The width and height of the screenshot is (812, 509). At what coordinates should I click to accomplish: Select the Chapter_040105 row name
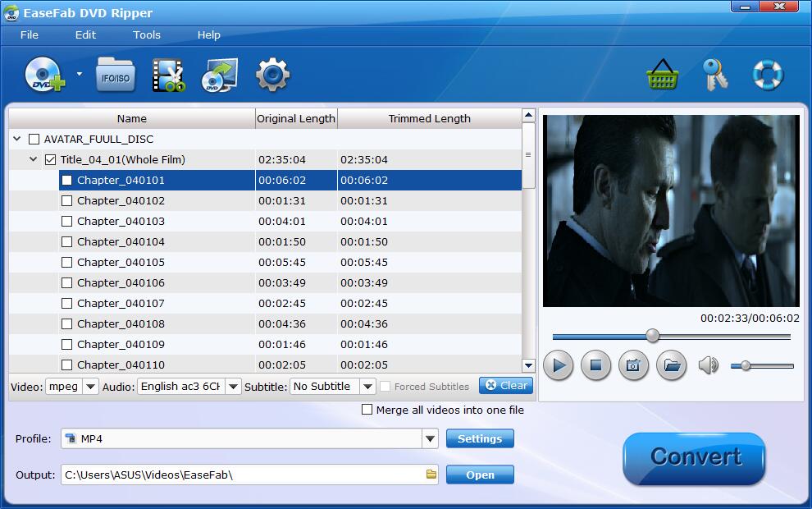point(121,262)
